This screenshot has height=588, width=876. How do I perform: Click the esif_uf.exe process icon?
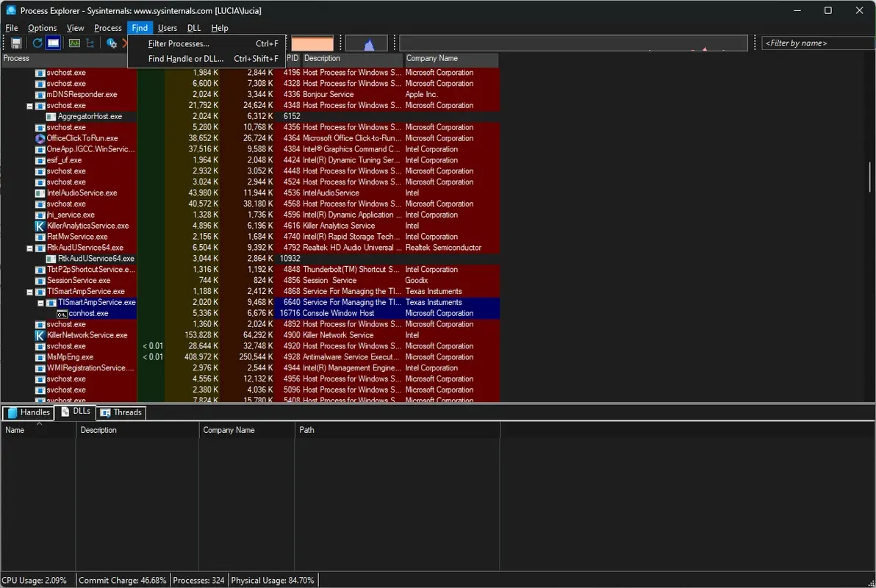(40, 159)
